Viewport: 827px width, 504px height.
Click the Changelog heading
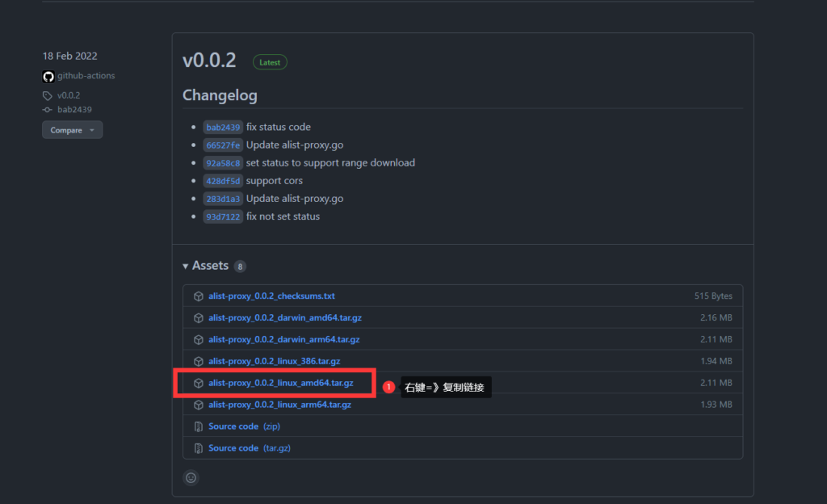(220, 95)
